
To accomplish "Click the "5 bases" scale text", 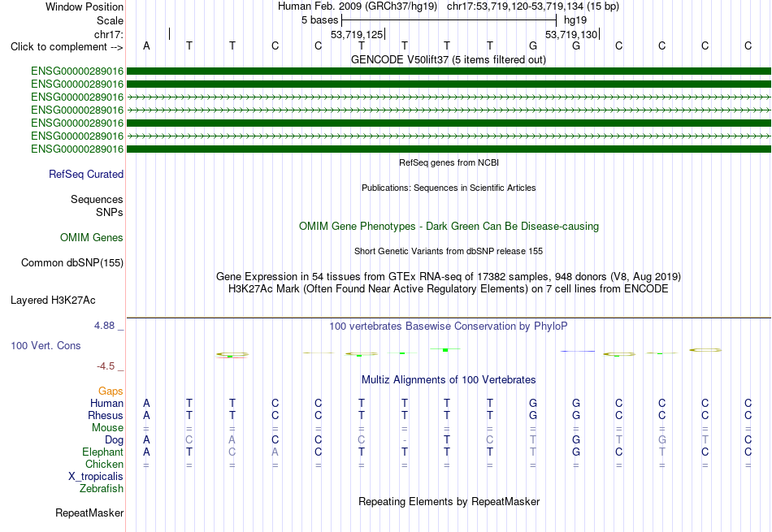I will pyautogui.click(x=320, y=20).
